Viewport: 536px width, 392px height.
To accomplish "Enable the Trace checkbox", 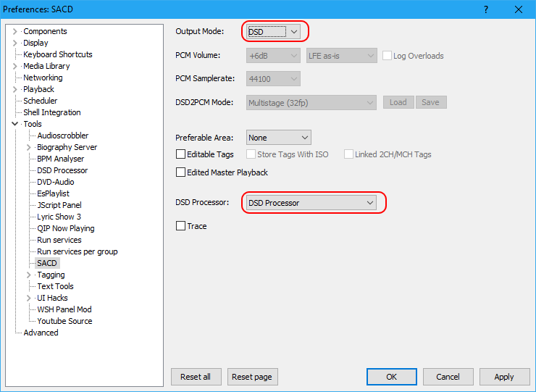I will (181, 226).
